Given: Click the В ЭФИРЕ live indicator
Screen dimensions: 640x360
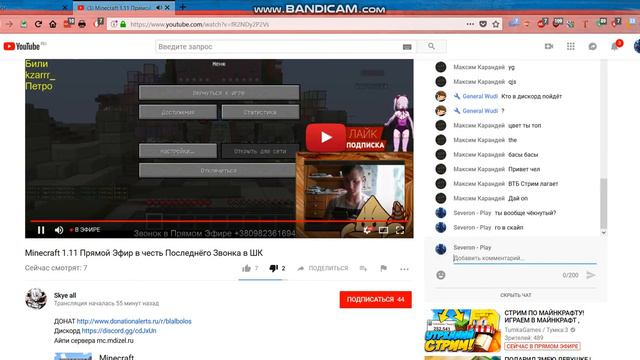Looking at the screenshot, I should click(85, 230).
